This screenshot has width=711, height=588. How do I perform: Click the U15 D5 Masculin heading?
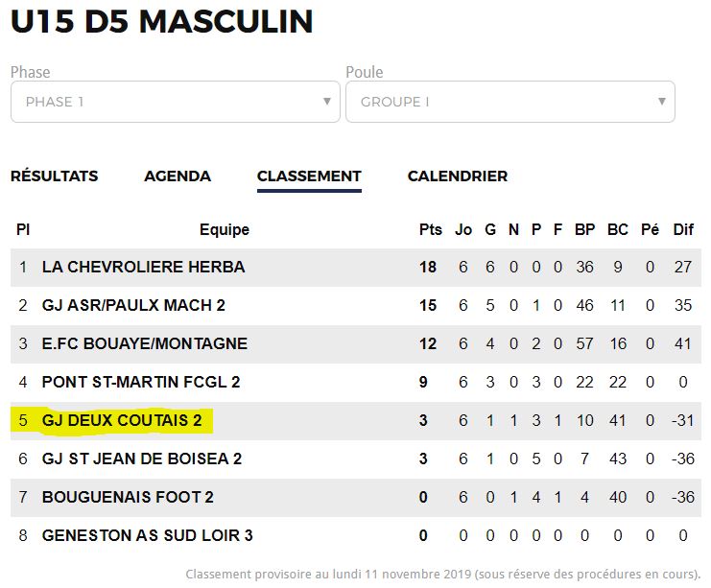(x=161, y=22)
